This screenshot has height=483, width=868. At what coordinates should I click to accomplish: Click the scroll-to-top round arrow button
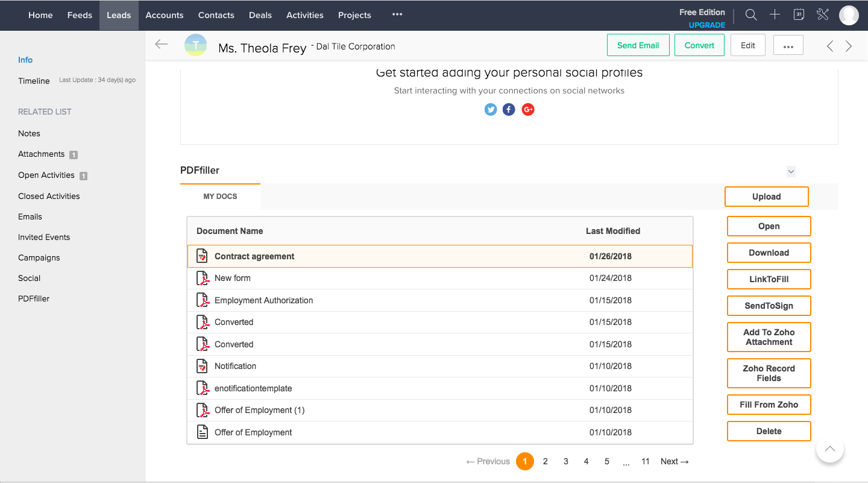(x=830, y=449)
